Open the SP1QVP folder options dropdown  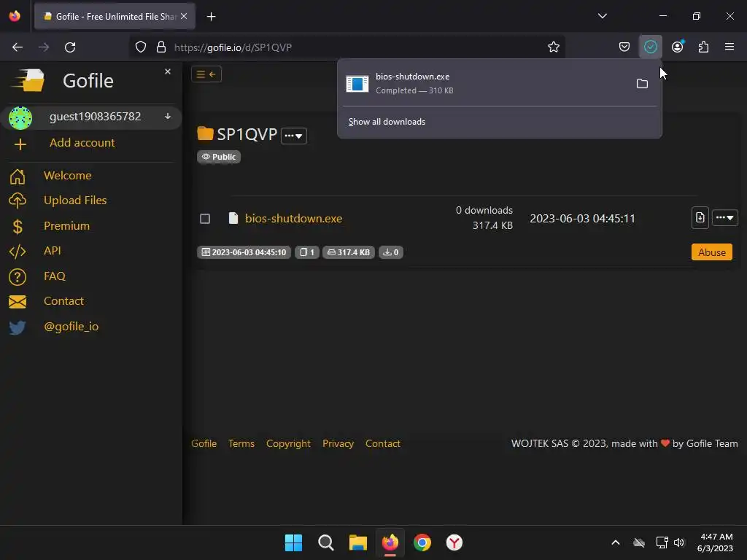click(x=294, y=136)
